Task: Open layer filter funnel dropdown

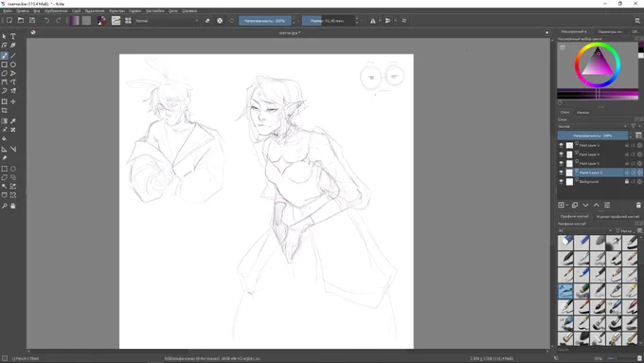Action: click(635, 127)
